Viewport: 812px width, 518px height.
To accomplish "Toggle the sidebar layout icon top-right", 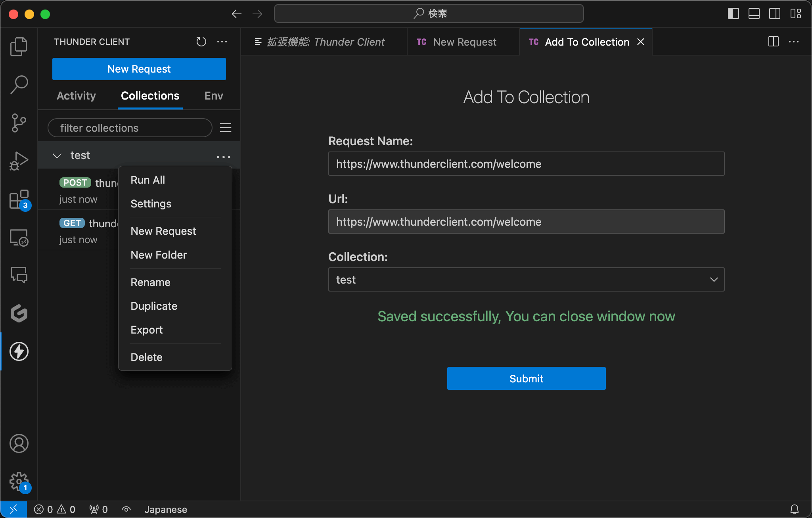I will click(733, 13).
